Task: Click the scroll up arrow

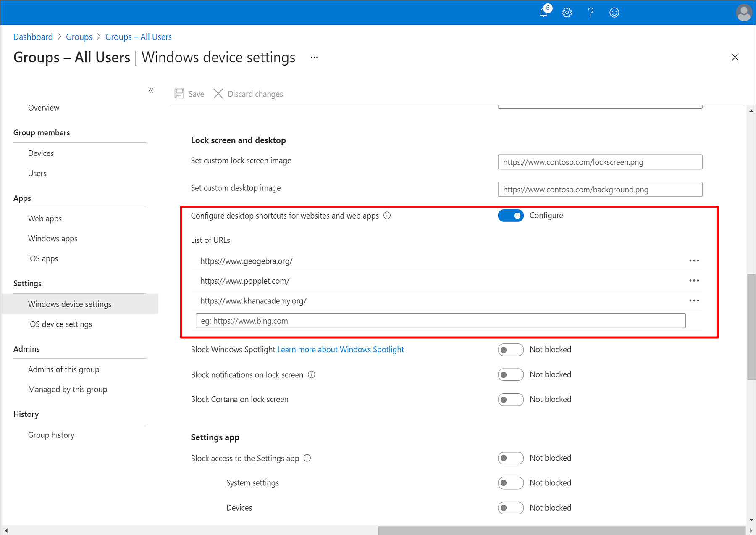Action: [751, 111]
